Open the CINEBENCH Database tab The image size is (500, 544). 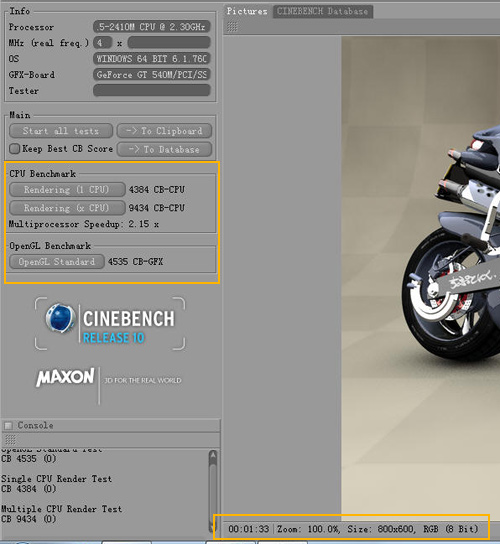(323, 11)
